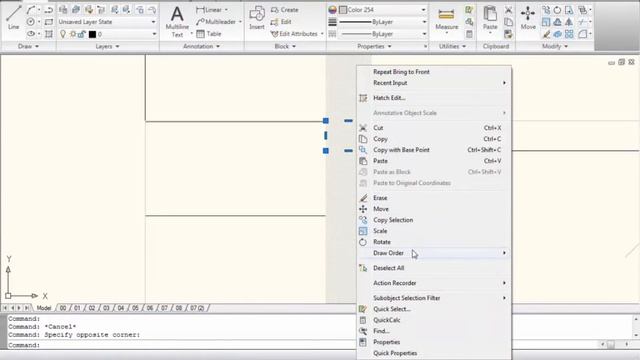This screenshot has width=640, height=360.
Task: Switch to the Model tab
Action: click(44, 308)
